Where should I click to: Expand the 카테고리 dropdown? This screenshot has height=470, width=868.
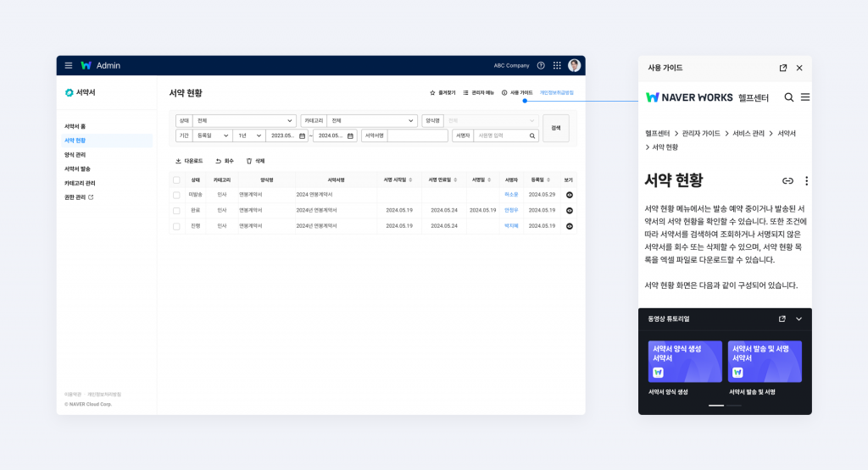[373, 120]
